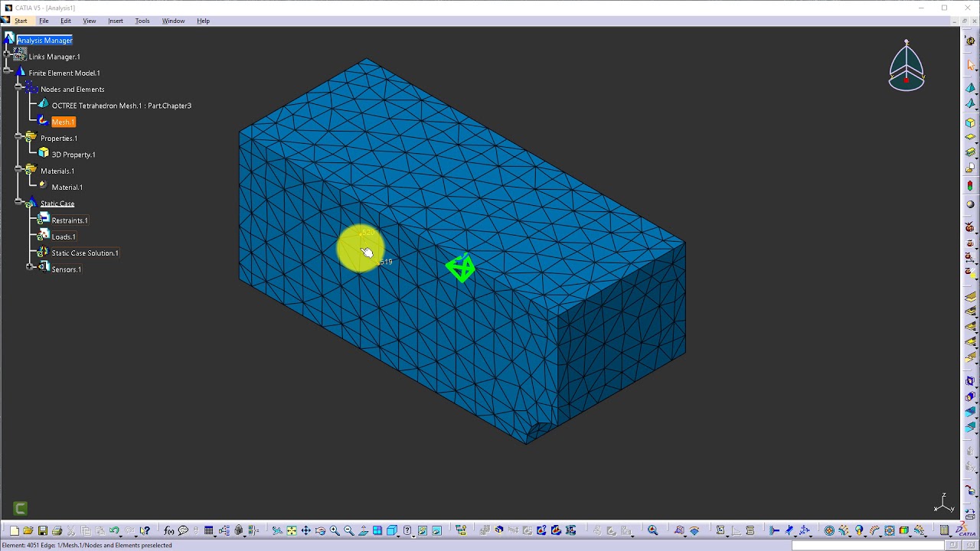Open the Tools menu
Image resolution: width=980 pixels, height=551 pixels.
click(142, 21)
